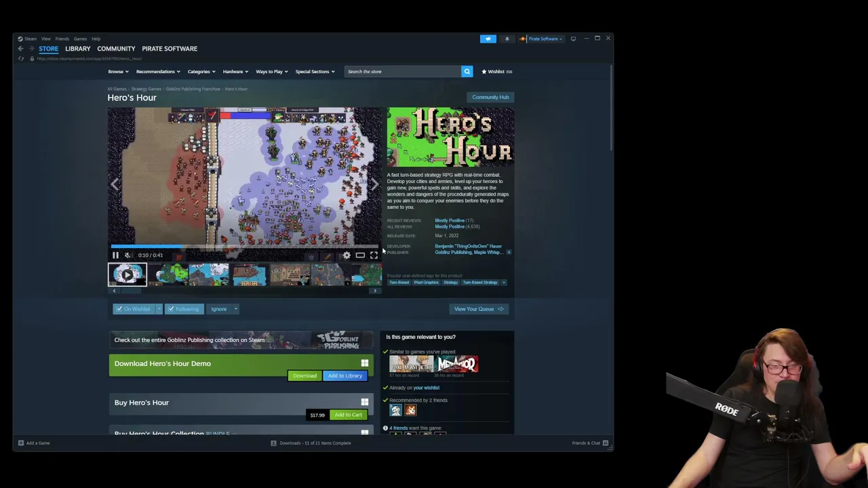
Task: Open the Big Picture mode monitor icon
Action: tap(573, 39)
